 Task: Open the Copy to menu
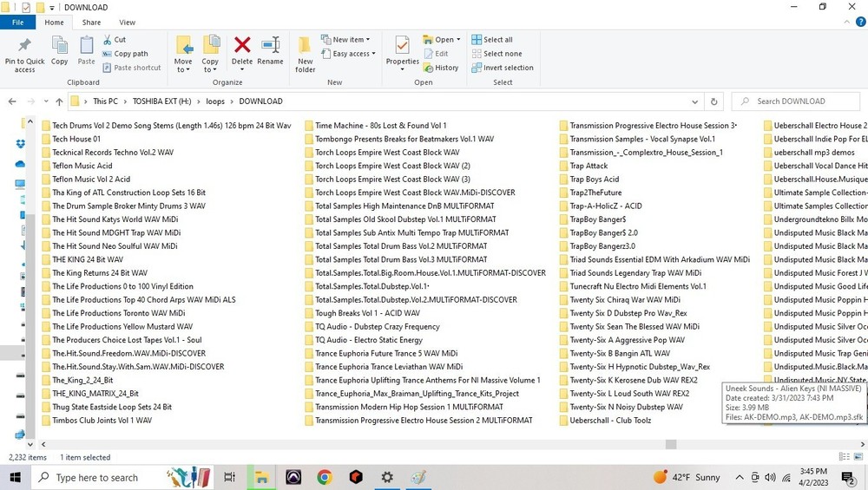pos(210,55)
